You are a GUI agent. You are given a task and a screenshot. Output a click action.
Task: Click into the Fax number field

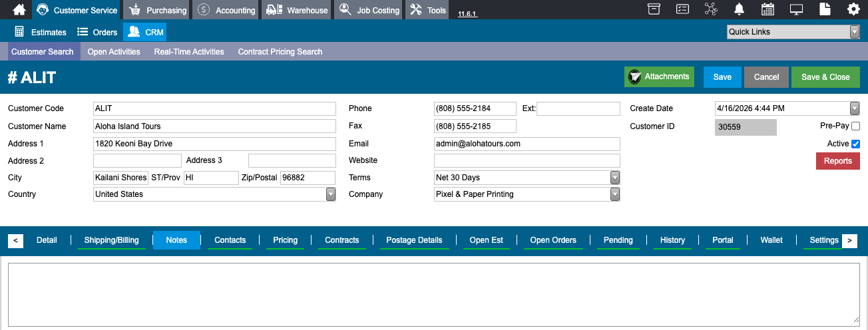(x=475, y=126)
